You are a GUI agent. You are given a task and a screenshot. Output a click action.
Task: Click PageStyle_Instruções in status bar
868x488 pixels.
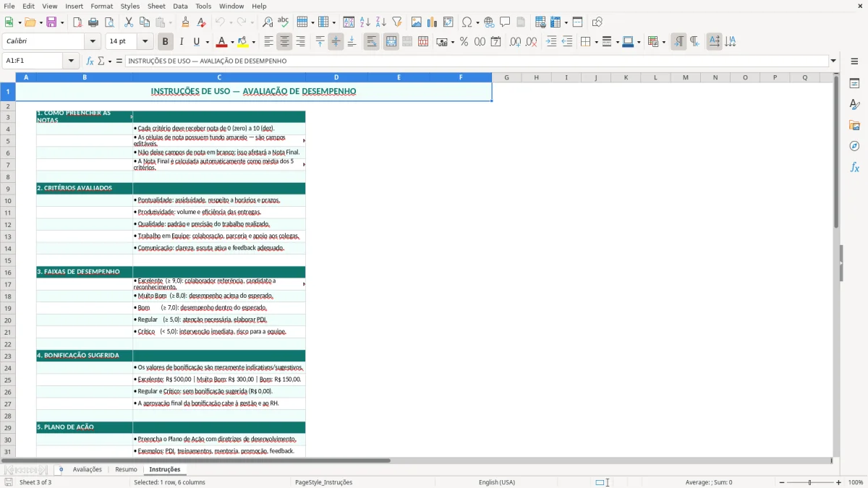tap(323, 482)
